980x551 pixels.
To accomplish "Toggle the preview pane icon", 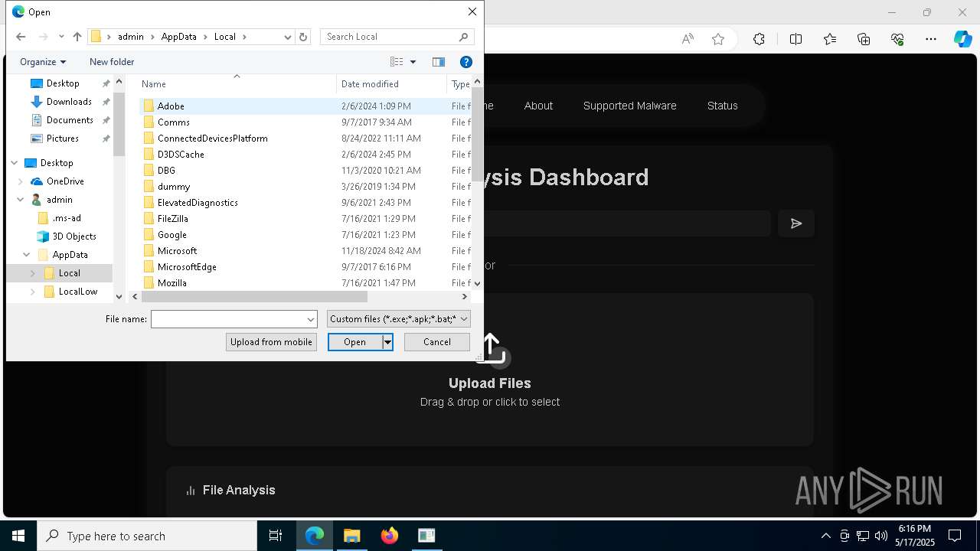I will (x=439, y=62).
